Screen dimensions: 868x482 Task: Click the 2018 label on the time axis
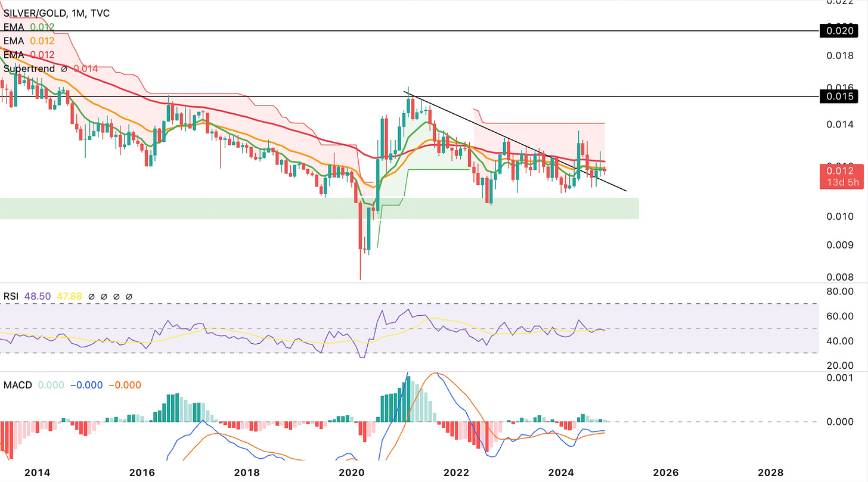tap(247, 472)
